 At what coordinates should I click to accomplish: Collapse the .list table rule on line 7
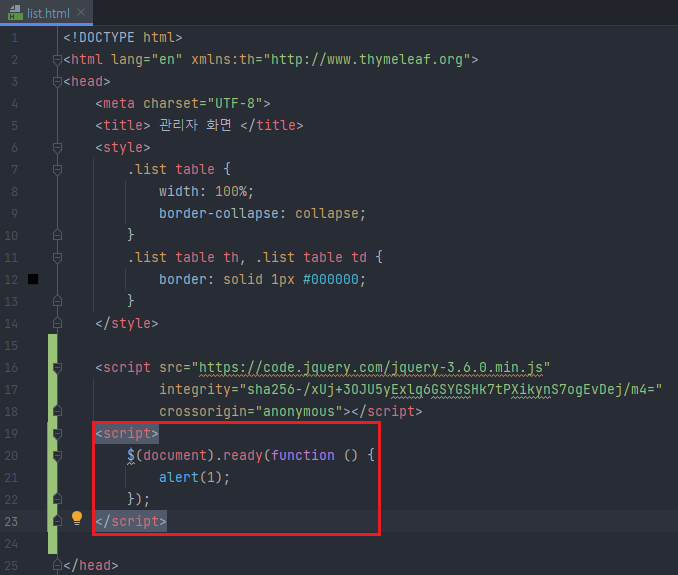point(57,169)
